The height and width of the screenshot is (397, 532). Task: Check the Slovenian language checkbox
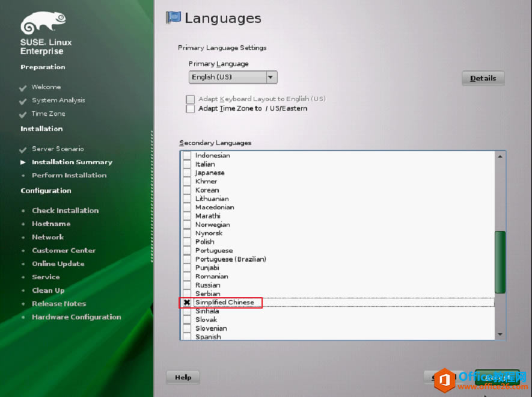(x=187, y=328)
